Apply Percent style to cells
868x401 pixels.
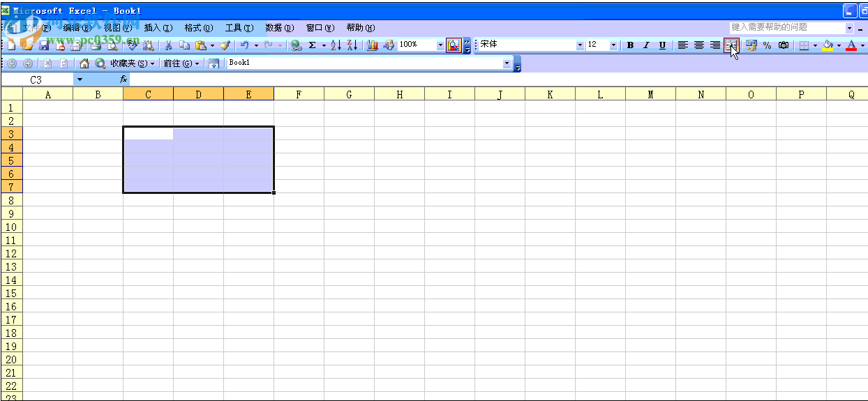[767, 45]
